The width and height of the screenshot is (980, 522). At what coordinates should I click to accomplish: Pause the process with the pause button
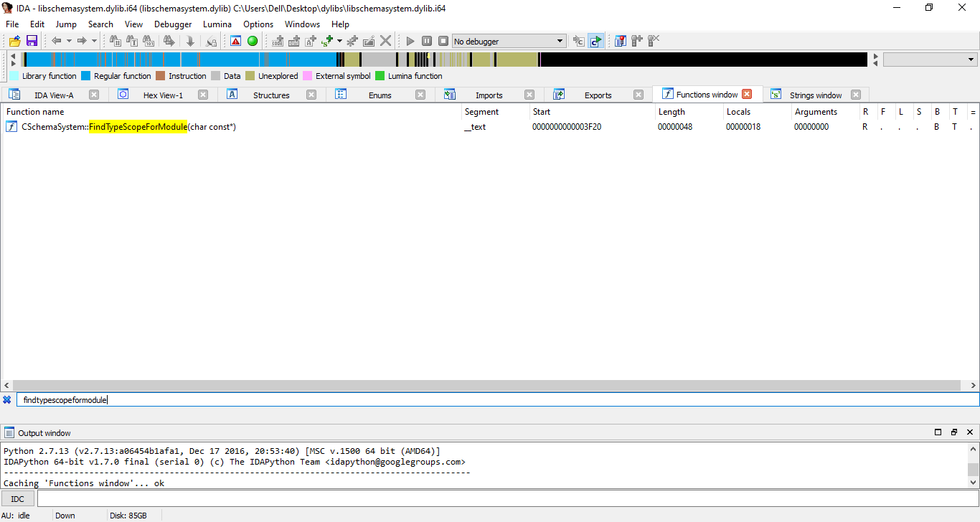[427, 41]
